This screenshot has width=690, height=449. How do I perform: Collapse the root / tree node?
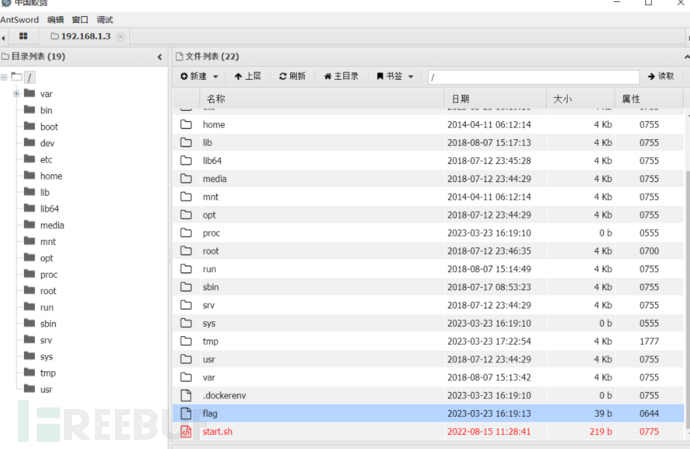(x=4, y=77)
